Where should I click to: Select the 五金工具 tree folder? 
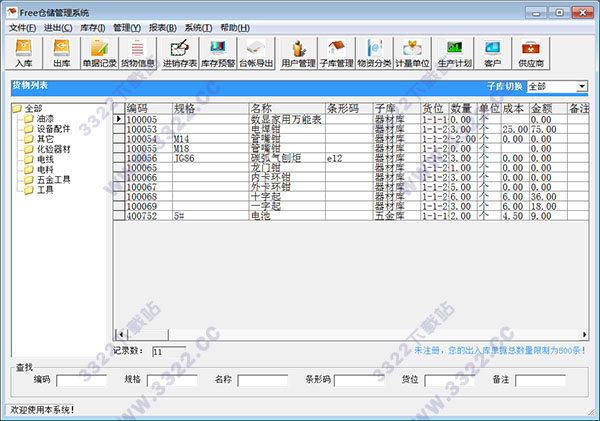pyautogui.click(x=55, y=178)
